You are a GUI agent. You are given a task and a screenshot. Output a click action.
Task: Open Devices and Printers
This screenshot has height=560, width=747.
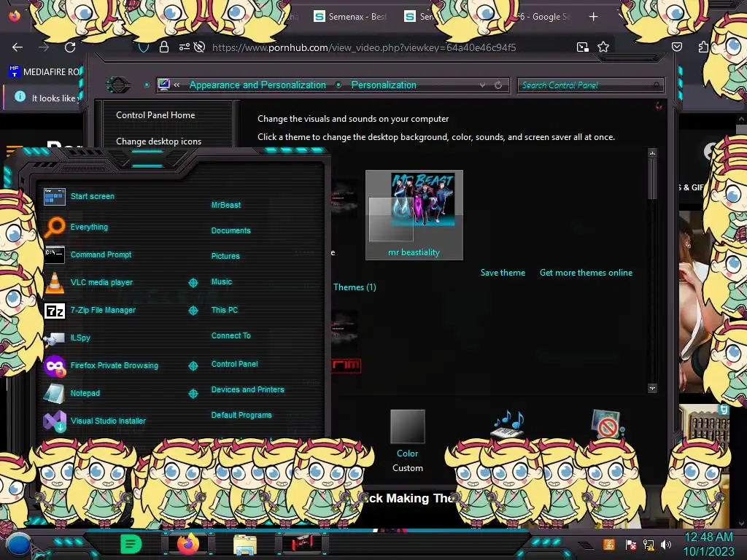[x=248, y=389]
